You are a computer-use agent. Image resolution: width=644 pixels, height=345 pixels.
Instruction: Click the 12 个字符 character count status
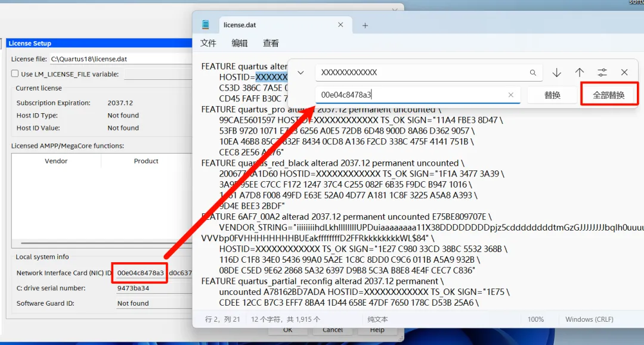286,319
